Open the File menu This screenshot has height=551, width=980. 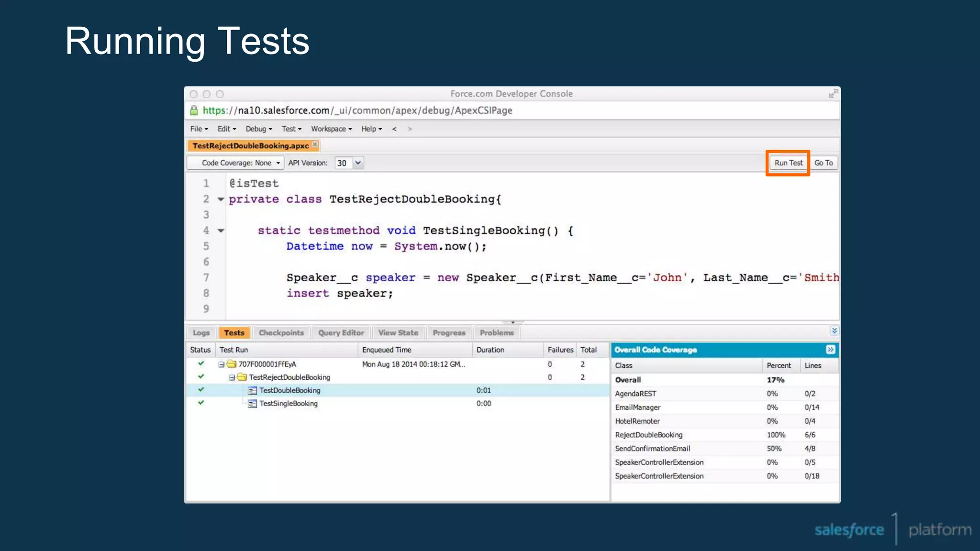click(x=199, y=129)
